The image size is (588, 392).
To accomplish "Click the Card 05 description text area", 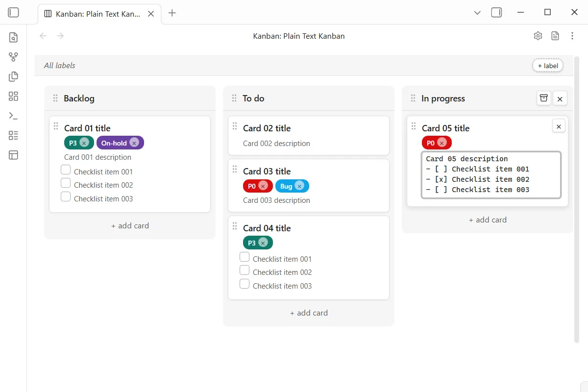I will point(491,174).
